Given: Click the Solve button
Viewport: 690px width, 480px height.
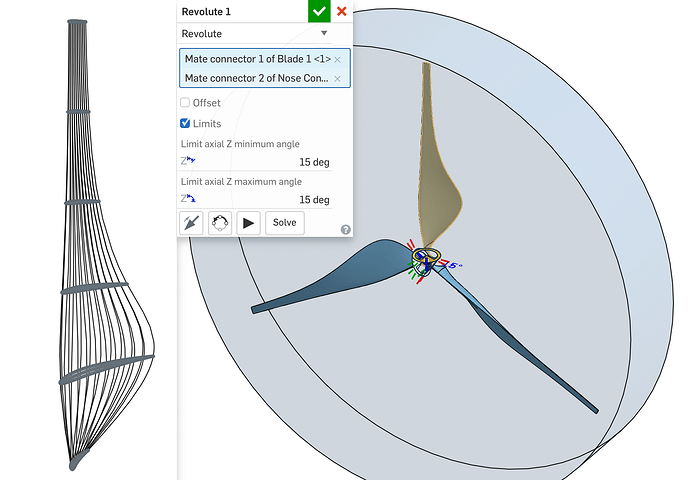Looking at the screenshot, I should (x=285, y=223).
